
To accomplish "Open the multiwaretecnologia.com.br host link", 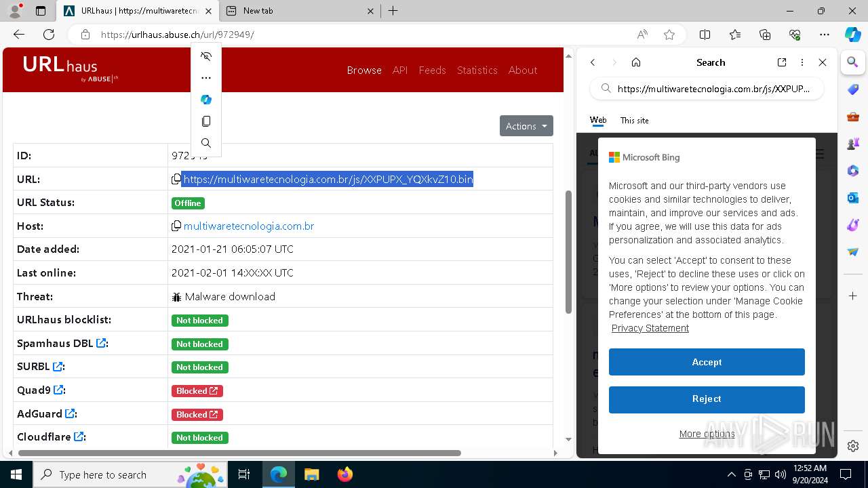I will [249, 226].
